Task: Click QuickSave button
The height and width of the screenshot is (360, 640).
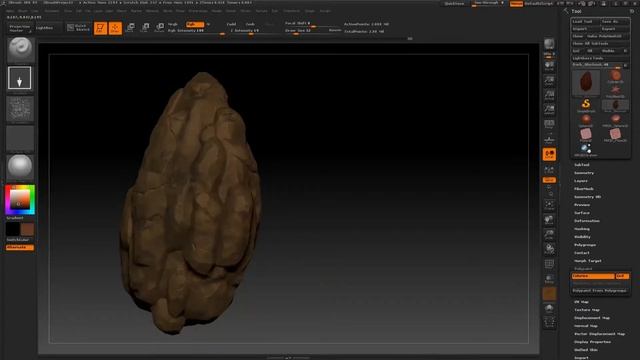Action: 454,3
